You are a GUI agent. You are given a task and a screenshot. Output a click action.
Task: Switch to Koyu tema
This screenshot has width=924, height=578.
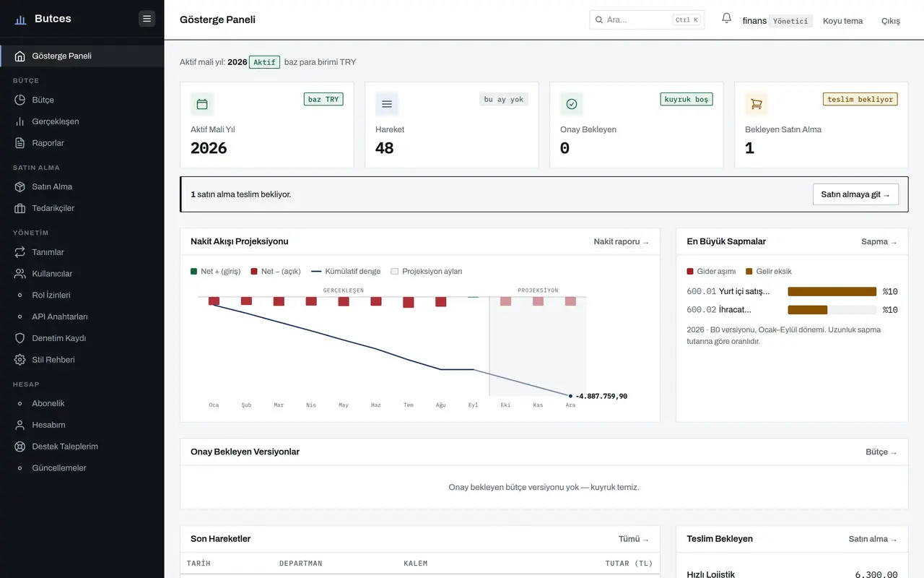coord(843,21)
